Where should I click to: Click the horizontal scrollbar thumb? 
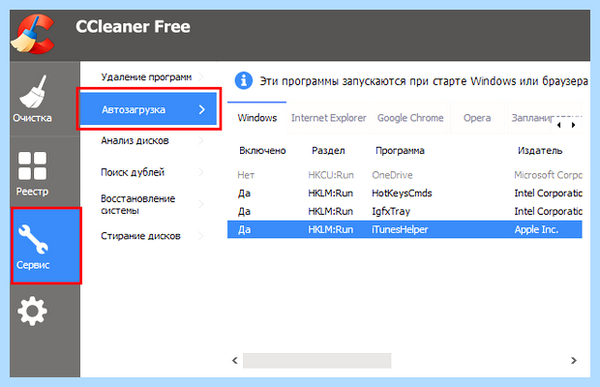[x=317, y=361]
